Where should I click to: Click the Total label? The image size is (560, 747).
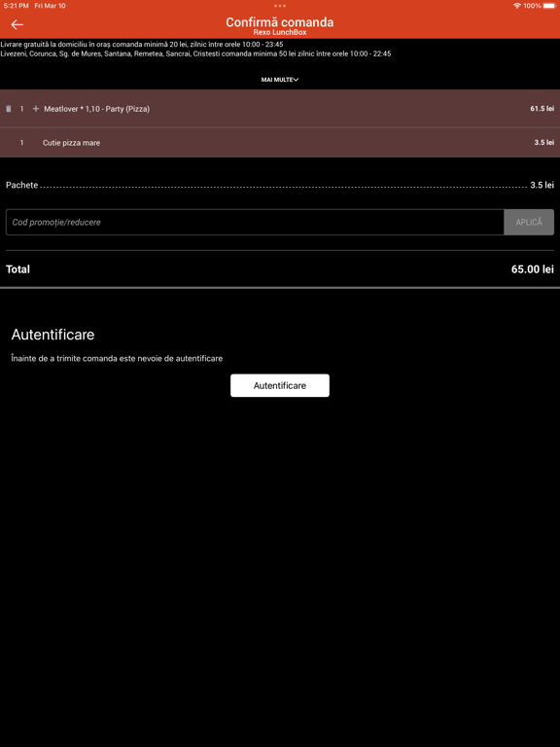18,269
